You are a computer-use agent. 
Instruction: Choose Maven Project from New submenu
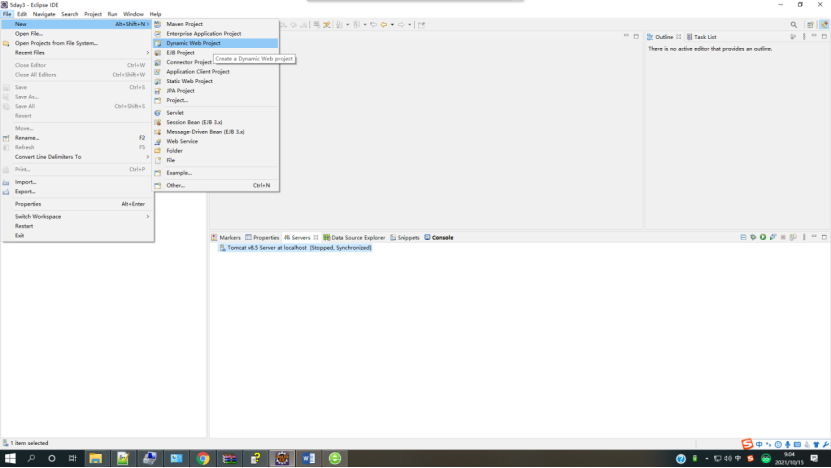pos(215,24)
